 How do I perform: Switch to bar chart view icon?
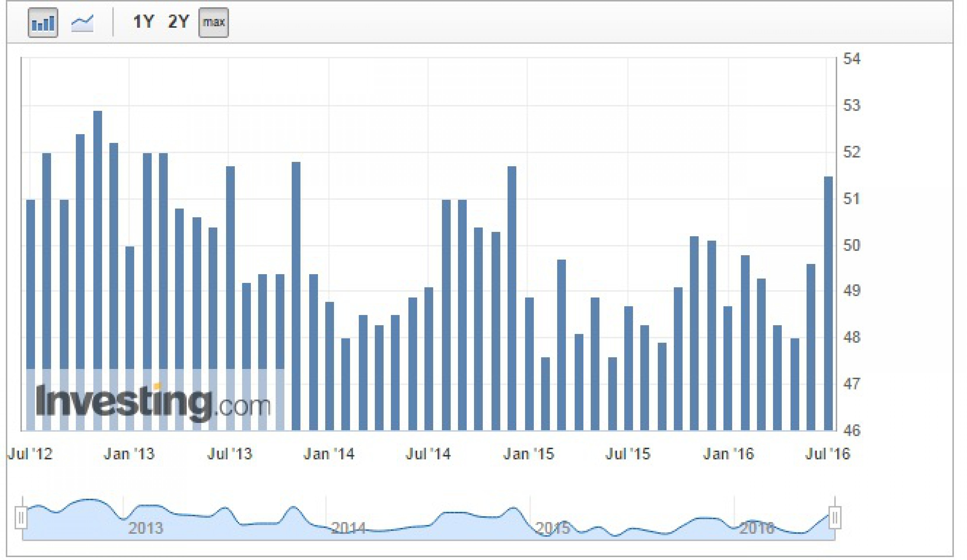tap(43, 23)
